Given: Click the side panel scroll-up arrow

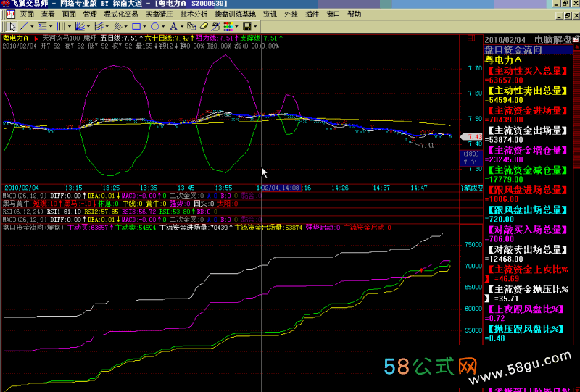Looking at the screenshot, I should 576,48.
